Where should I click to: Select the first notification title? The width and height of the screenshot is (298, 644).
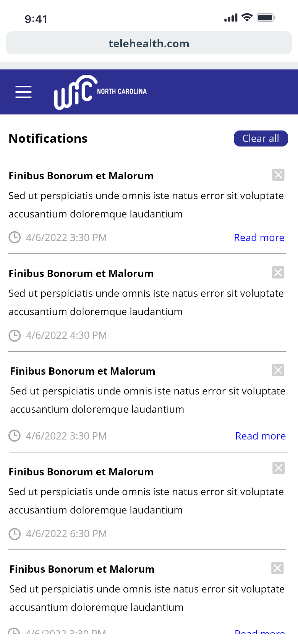tap(81, 176)
